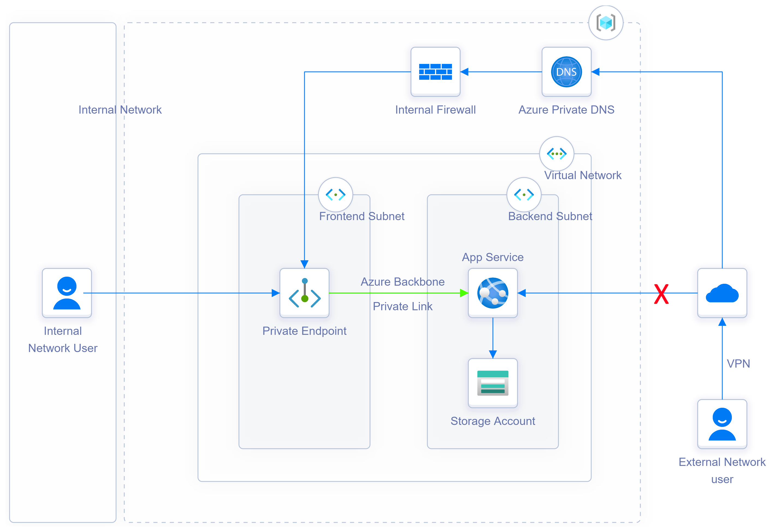
Task: Click the "Storage Account" label
Action: point(493,421)
